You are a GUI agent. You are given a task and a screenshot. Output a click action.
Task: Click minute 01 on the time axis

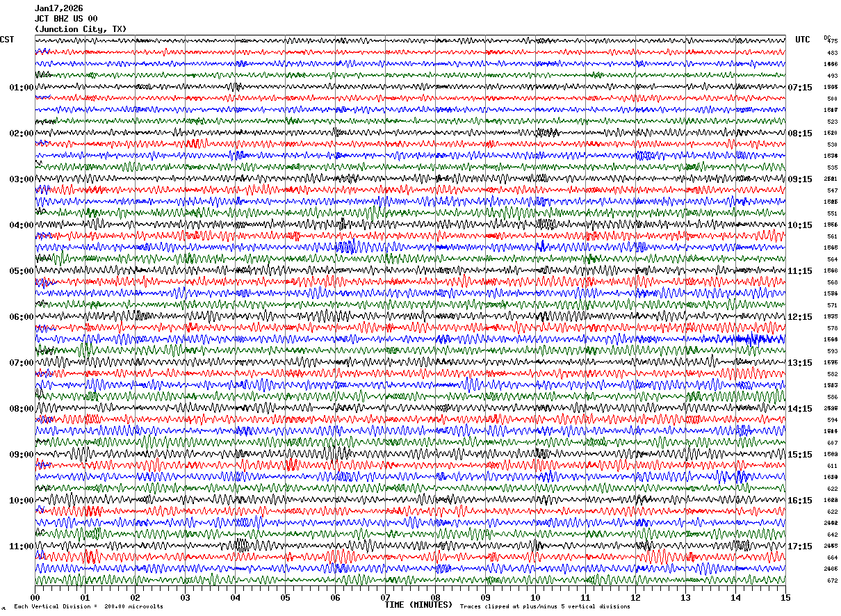(85, 597)
